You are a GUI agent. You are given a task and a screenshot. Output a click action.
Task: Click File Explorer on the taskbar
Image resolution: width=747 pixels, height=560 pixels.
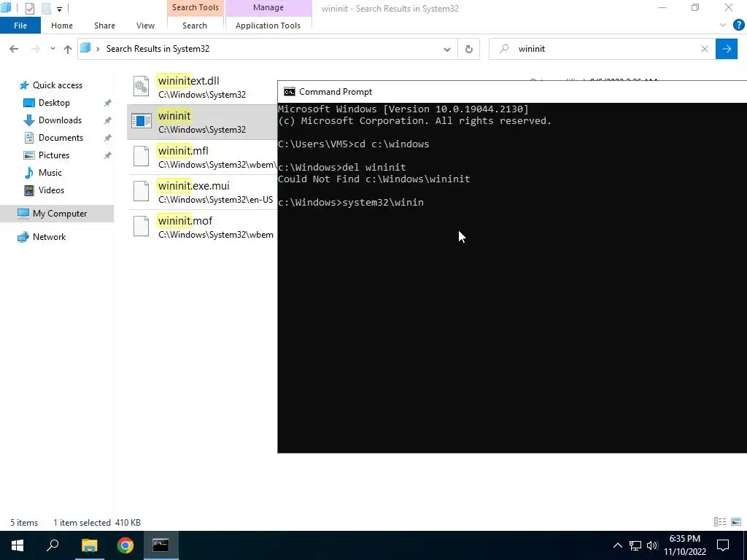click(x=89, y=545)
